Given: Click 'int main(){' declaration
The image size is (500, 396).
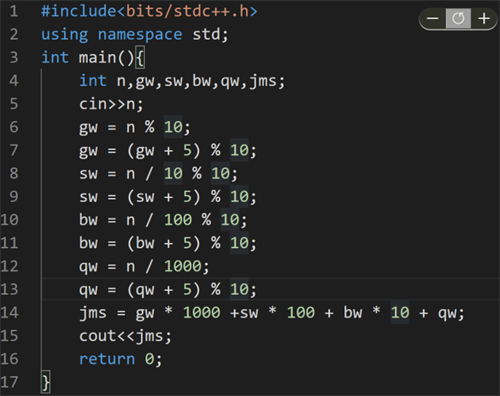Looking at the screenshot, I should 93,58.
